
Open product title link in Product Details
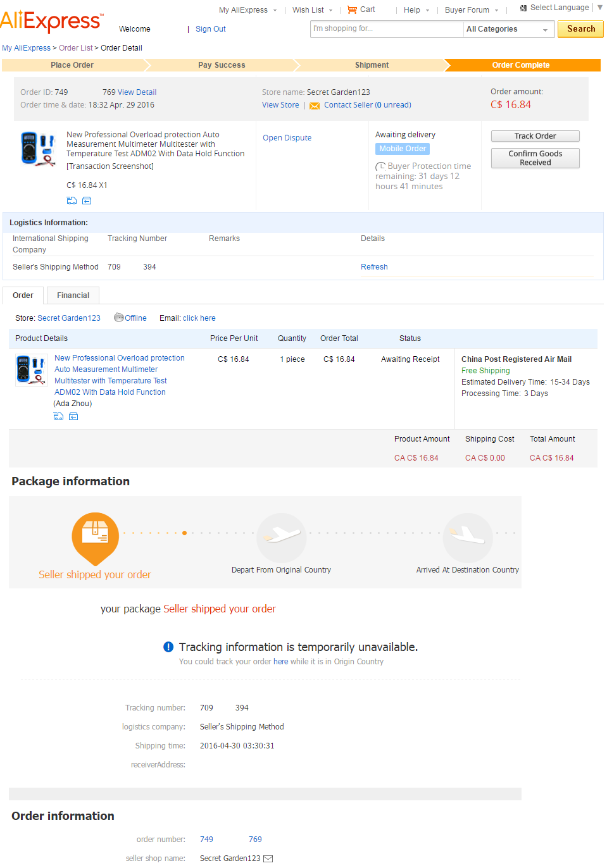click(120, 375)
